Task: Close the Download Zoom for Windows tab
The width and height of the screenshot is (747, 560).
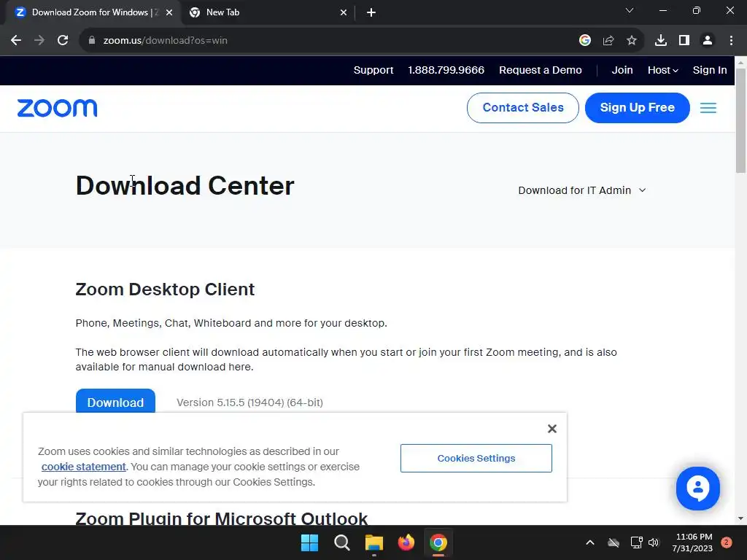Action: pyautogui.click(x=169, y=12)
